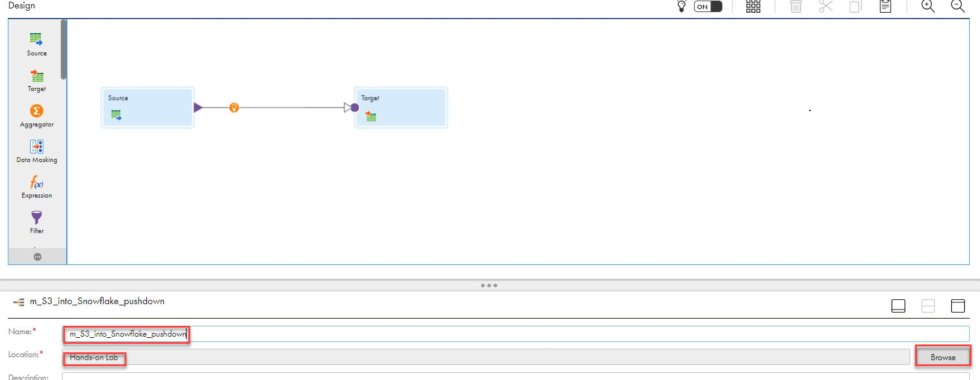The image size is (980, 380).
Task: Expand more transformations with ellipsis button
Action: click(37, 257)
